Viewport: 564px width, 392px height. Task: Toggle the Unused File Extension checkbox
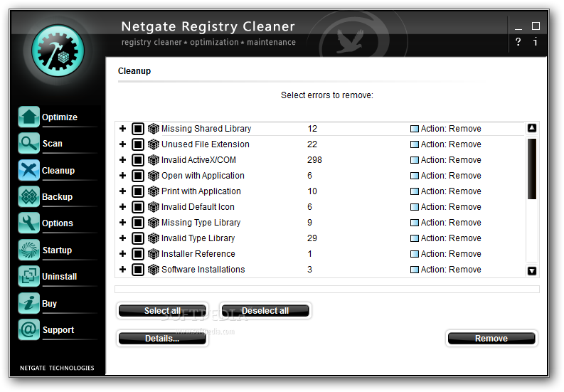138,144
